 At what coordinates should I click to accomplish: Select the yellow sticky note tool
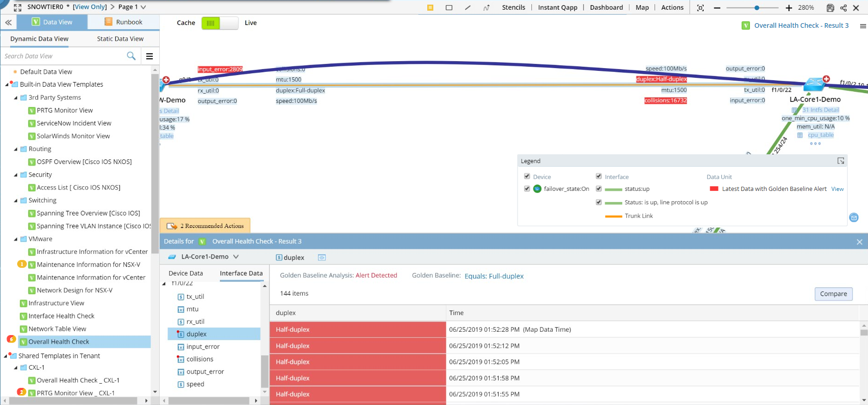430,7
